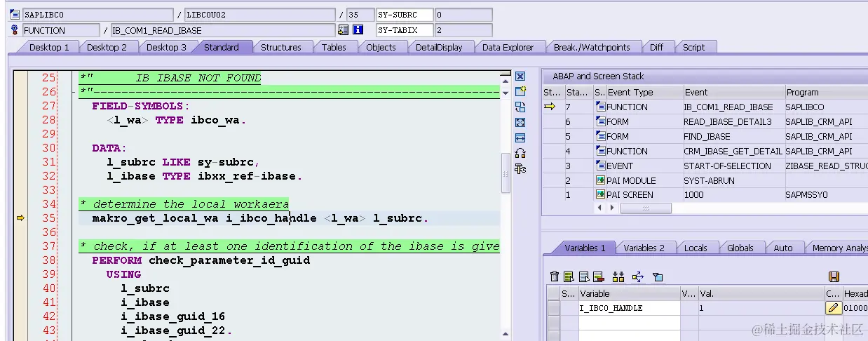
Task: Click the headphones services icon
Action: coord(520,153)
